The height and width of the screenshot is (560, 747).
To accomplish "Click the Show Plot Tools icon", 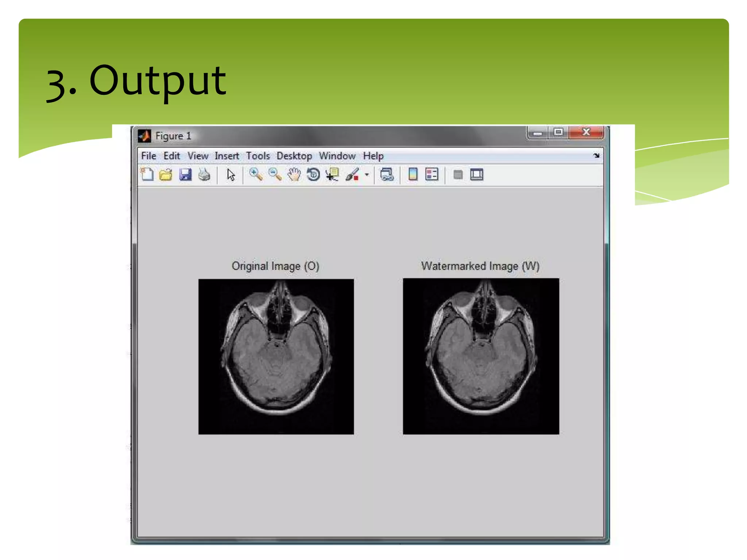I will click(477, 175).
